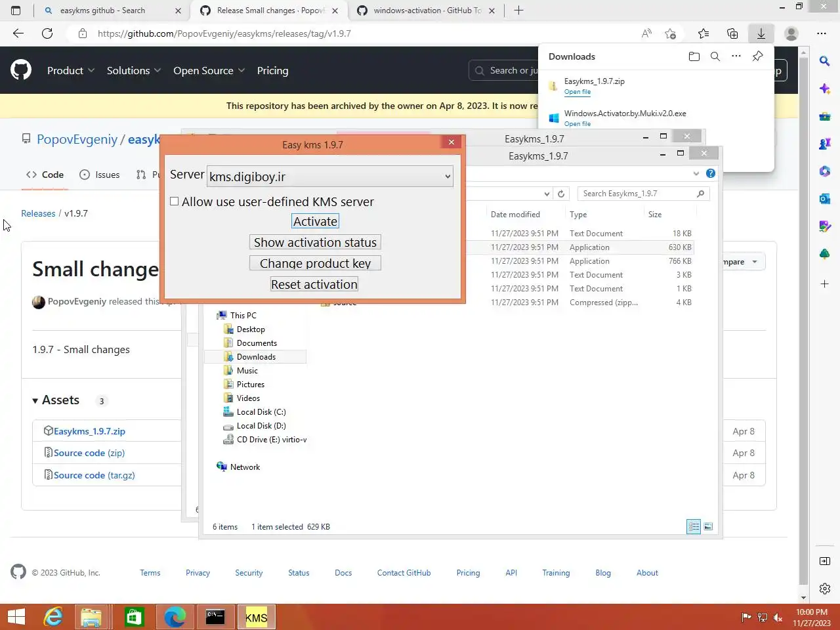Search downloads using magnifier icon
The width and height of the screenshot is (840, 630).
715,56
